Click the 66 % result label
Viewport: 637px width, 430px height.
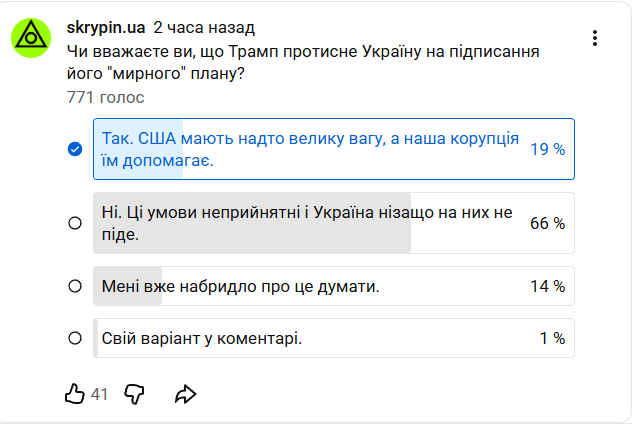pyautogui.click(x=547, y=223)
